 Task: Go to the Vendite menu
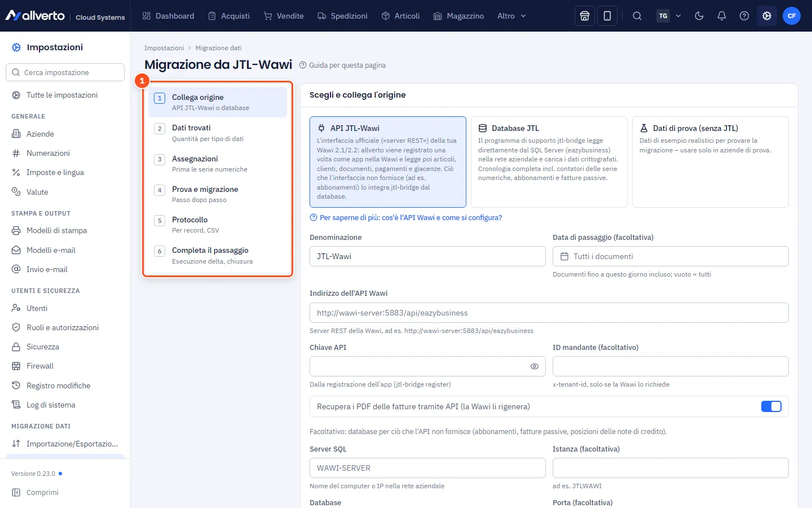tap(284, 16)
